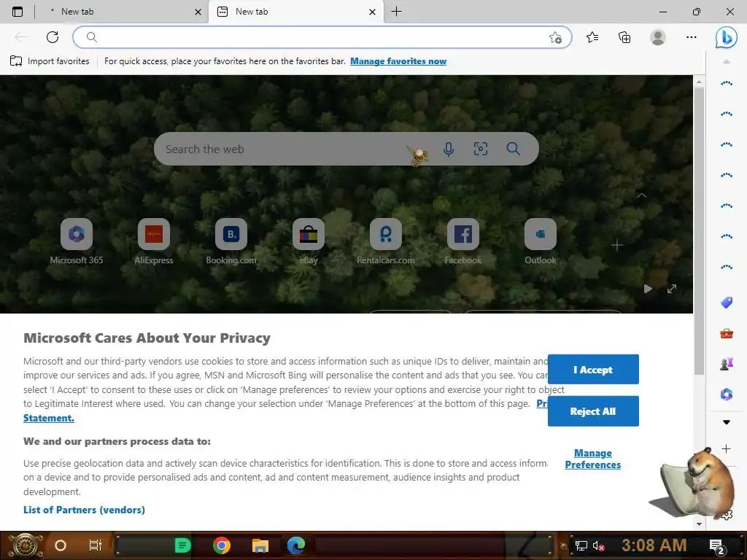This screenshot has height=560, width=747.
Task: Open the Booking.com quick link
Action: click(x=231, y=241)
